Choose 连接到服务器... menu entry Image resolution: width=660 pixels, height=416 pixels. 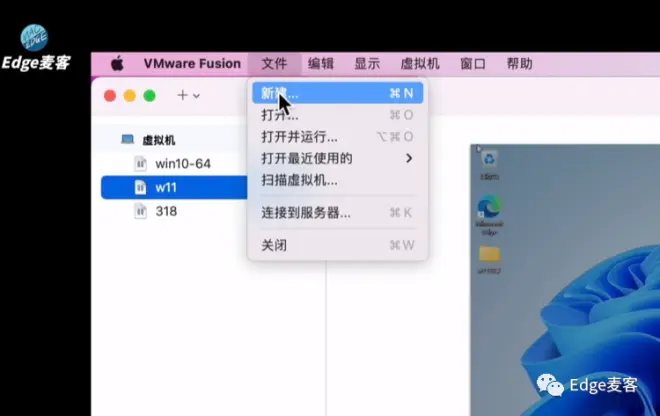(338, 213)
